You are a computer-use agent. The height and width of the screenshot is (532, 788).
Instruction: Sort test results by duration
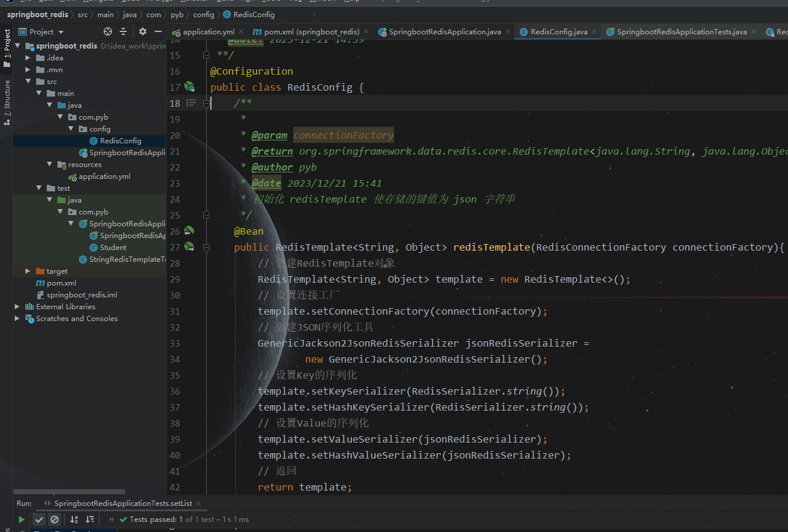tap(90, 520)
